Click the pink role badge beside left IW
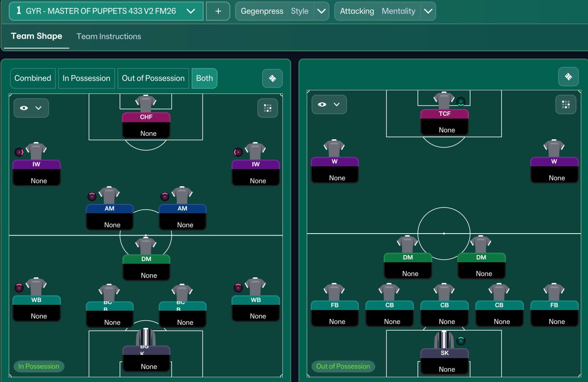 [x=19, y=152]
